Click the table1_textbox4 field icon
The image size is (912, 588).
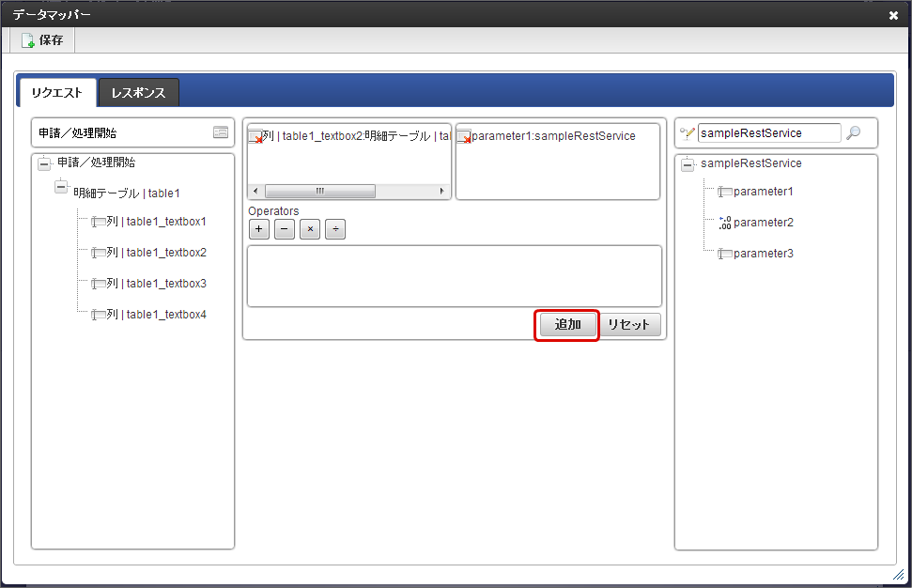coord(98,314)
